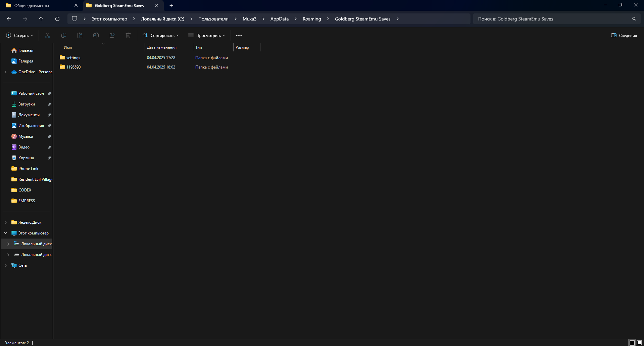
Task: Click the Copy icon in toolbar
Action: click(64, 35)
